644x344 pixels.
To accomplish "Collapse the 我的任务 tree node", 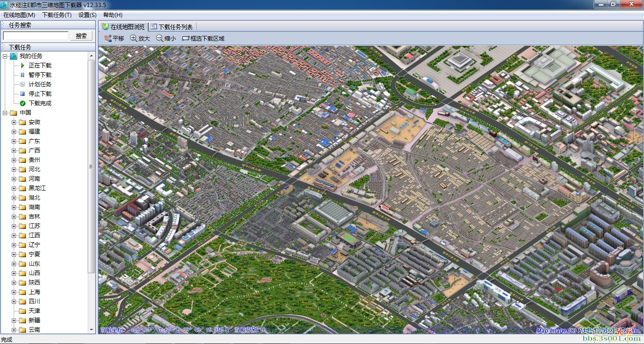I will (5, 56).
